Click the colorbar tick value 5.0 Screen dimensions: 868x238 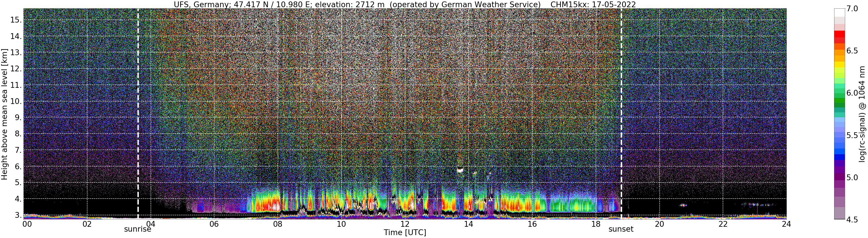(x=852, y=177)
